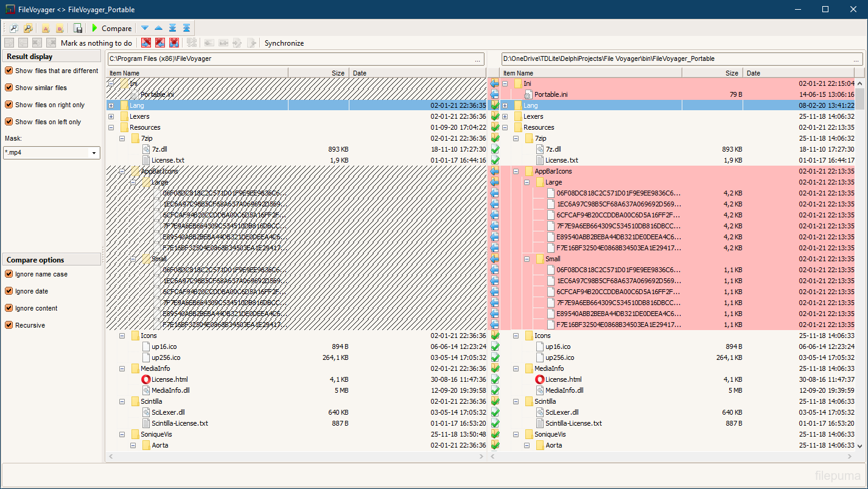This screenshot has width=868, height=489.
Task: Expand the Lexers folder in the left pane
Action: point(111,116)
